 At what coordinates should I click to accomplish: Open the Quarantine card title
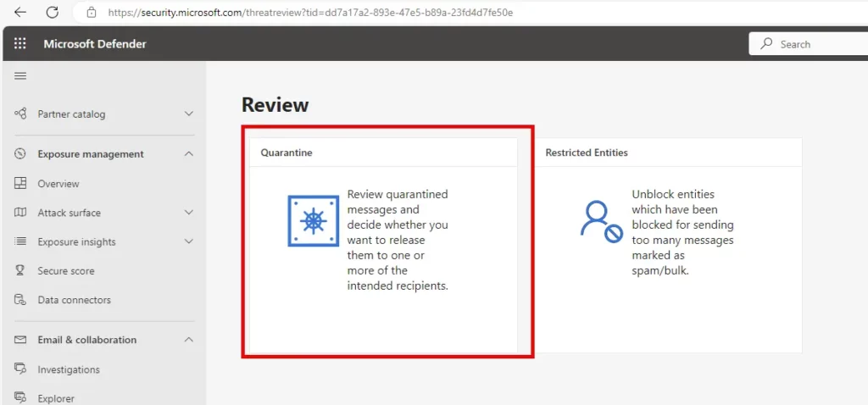pos(287,153)
